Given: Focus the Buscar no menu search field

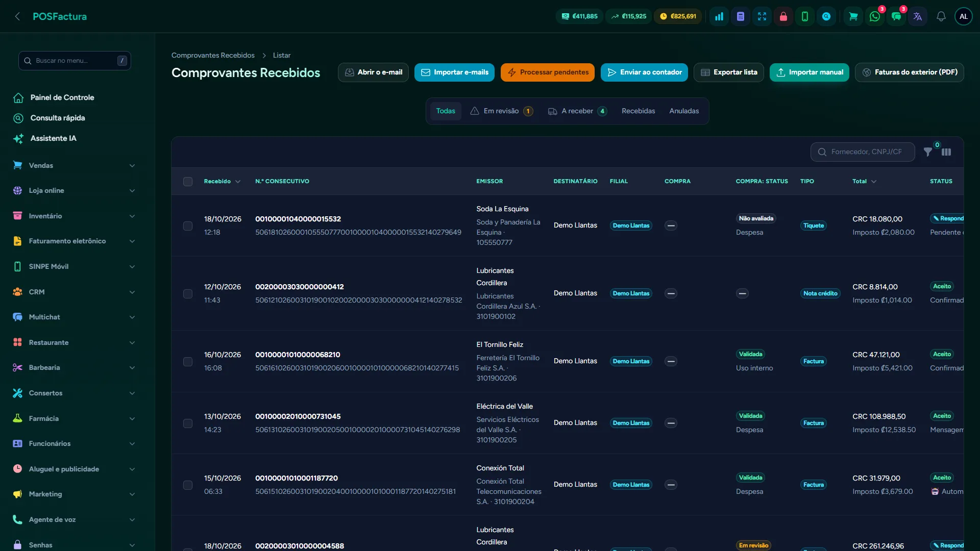Looking at the screenshot, I should click(x=75, y=61).
